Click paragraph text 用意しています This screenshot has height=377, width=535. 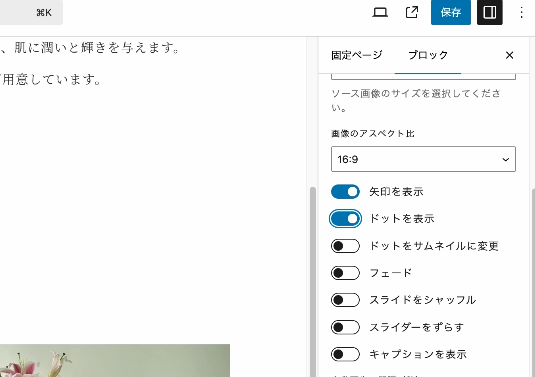(51, 79)
